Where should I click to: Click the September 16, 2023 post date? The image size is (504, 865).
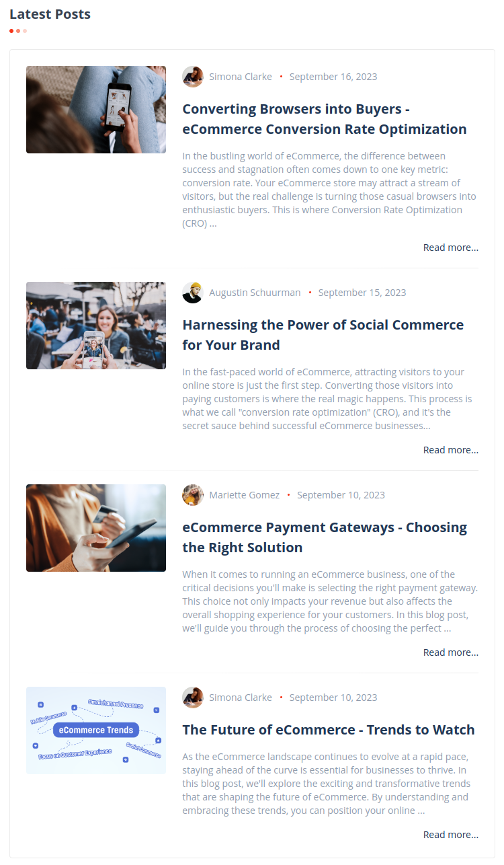click(333, 77)
